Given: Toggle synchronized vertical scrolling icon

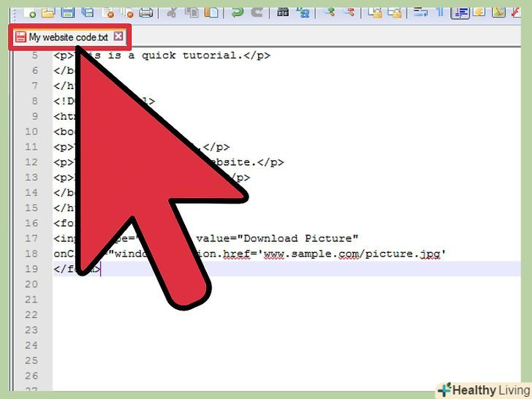Looking at the screenshot, I should click(375, 12).
